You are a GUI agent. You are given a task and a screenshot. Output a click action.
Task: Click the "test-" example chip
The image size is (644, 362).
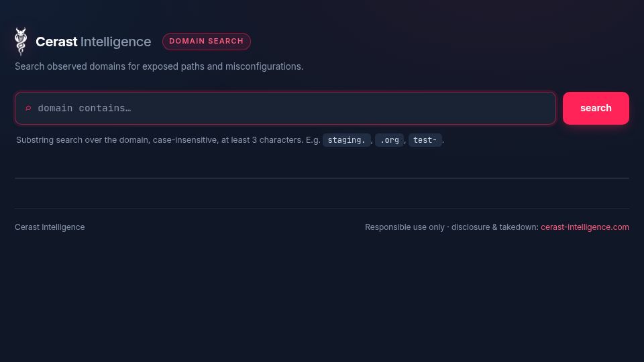click(425, 140)
